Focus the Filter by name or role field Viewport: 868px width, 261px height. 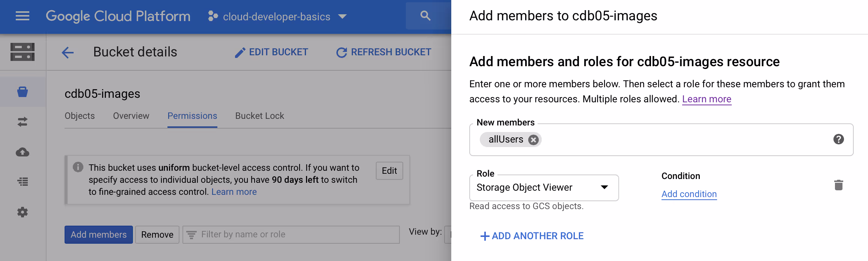point(291,235)
